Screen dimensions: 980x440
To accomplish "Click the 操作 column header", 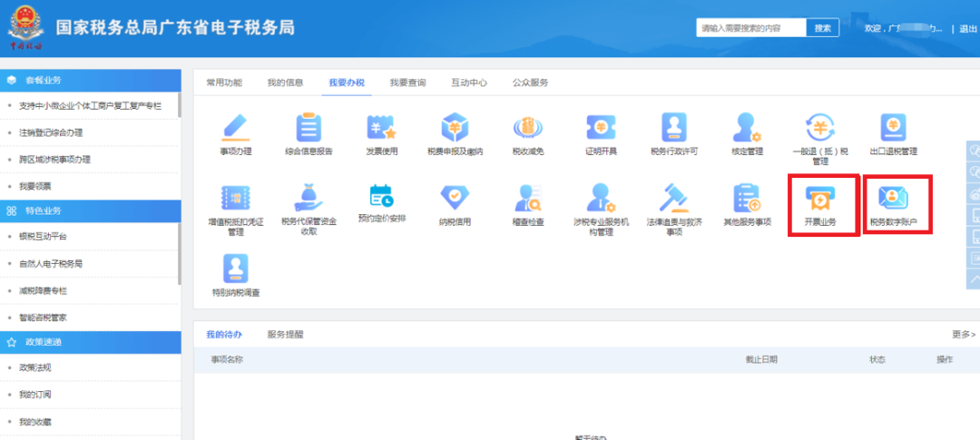I will [x=945, y=360].
